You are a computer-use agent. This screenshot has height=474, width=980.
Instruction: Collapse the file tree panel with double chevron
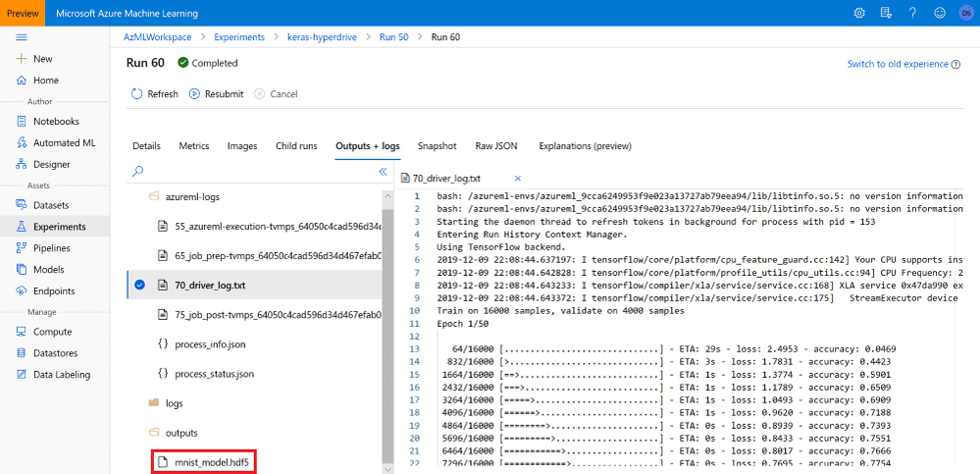(x=384, y=172)
